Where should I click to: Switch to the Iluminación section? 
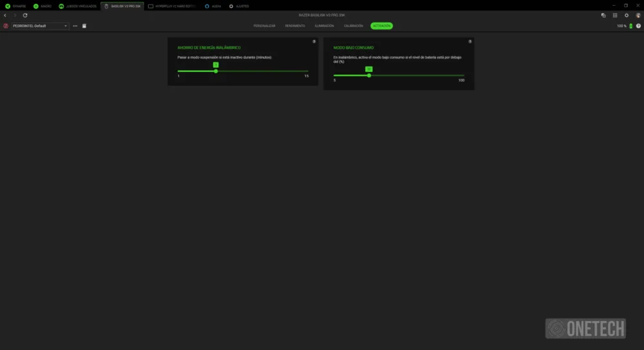pyautogui.click(x=324, y=26)
